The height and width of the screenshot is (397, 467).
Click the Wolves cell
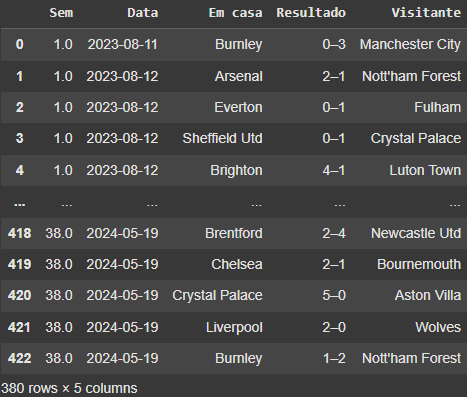click(x=438, y=327)
